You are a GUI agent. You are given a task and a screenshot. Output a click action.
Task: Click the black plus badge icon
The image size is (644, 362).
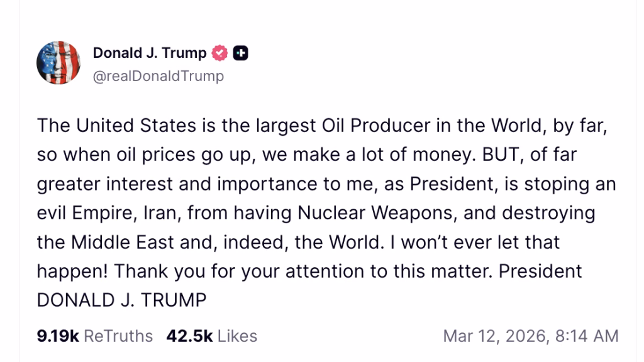click(241, 53)
